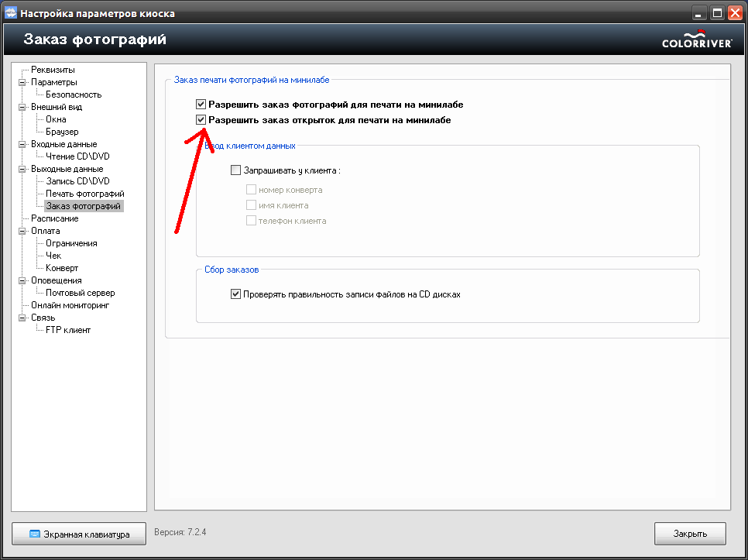This screenshot has width=748, height=560.
Task: Click the keyboard icon on Экранная клавиатура button
Action: click(34, 534)
